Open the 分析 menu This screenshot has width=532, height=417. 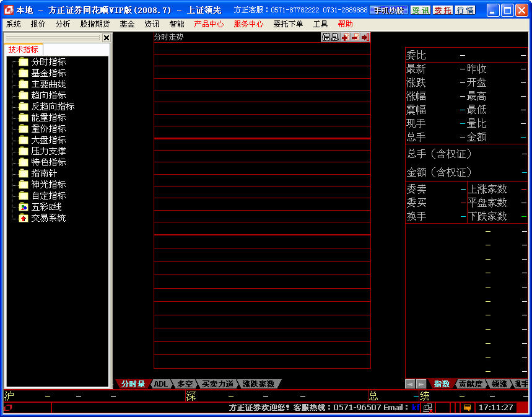click(63, 24)
